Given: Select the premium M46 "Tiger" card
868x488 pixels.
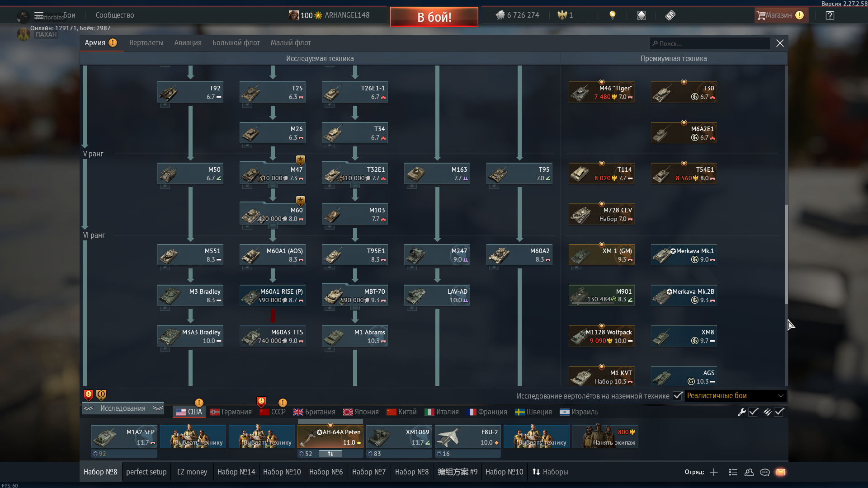Looking at the screenshot, I should (602, 92).
